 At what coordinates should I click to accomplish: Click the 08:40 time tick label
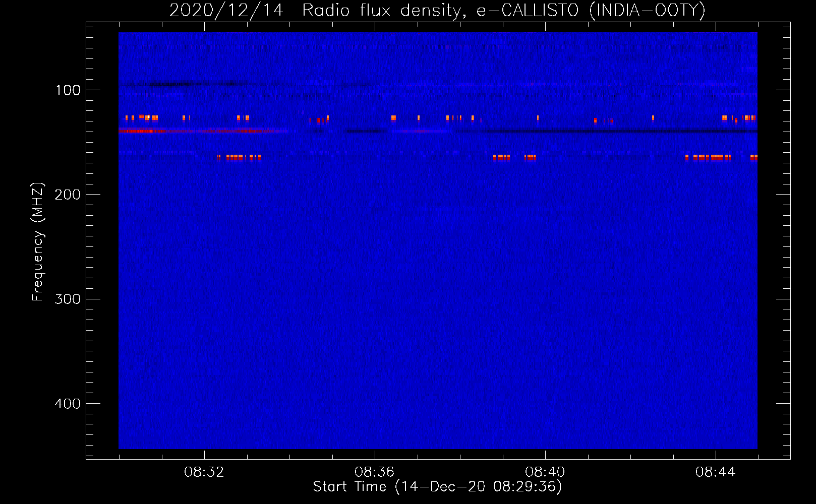click(x=545, y=472)
